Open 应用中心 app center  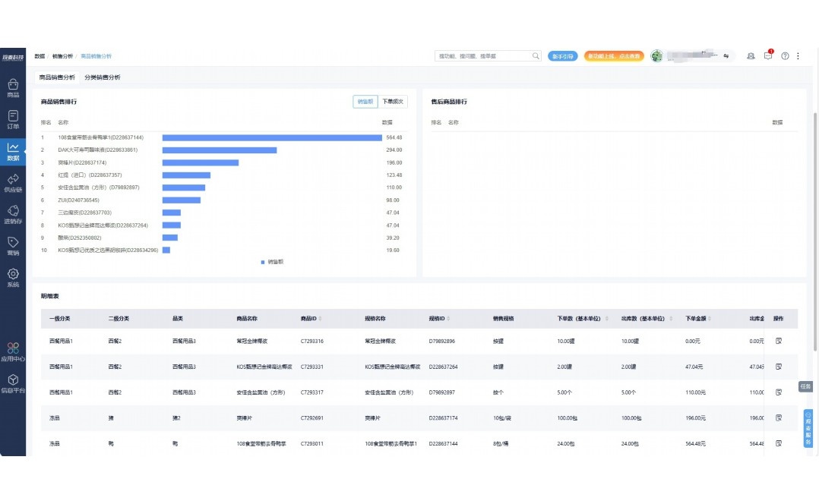click(13, 351)
